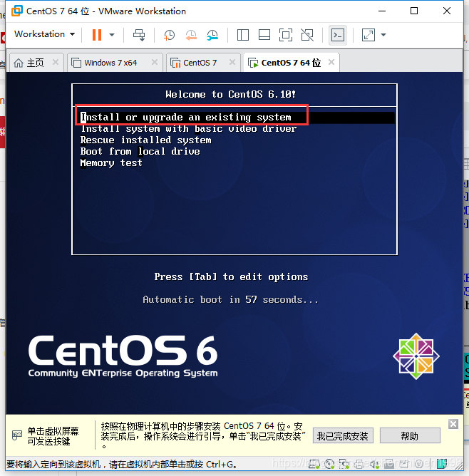Click the teal notes icon in status bar
The width and height of the screenshot is (469, 476).
click(442, 464)
